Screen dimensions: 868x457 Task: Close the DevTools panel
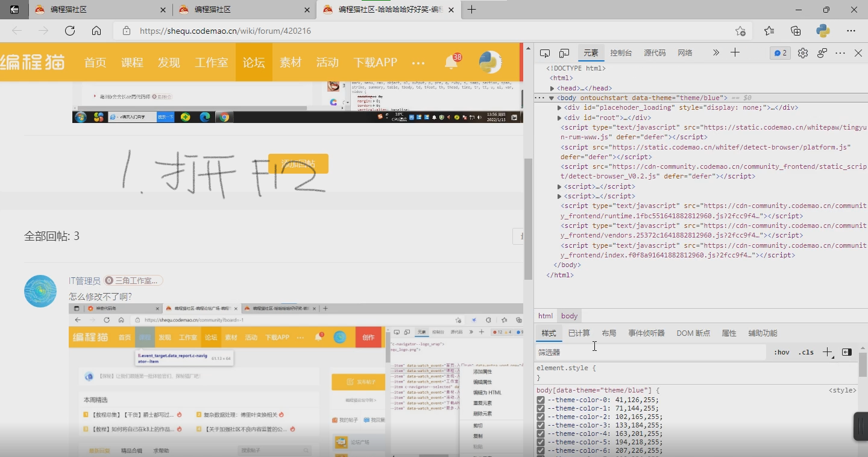[x=858, y=53]
